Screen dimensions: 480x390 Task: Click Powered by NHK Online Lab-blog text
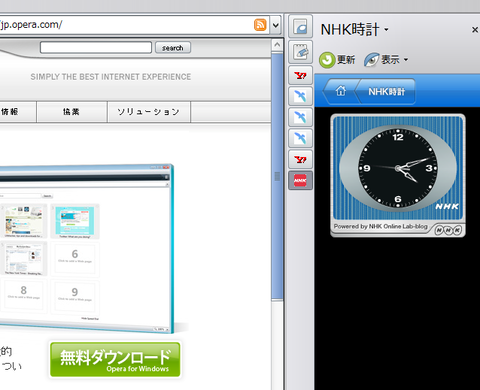click(x=380, y=226)
